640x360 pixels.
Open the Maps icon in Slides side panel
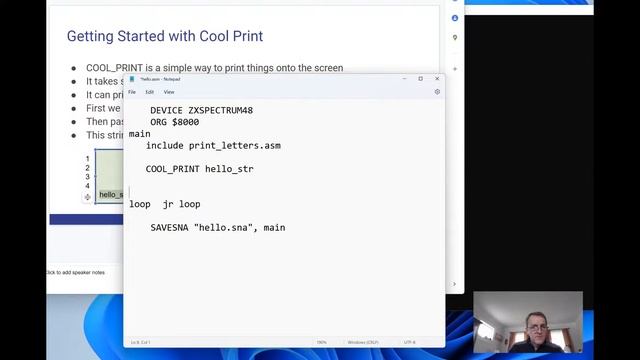pyautogui.click(x=455, y=38)
